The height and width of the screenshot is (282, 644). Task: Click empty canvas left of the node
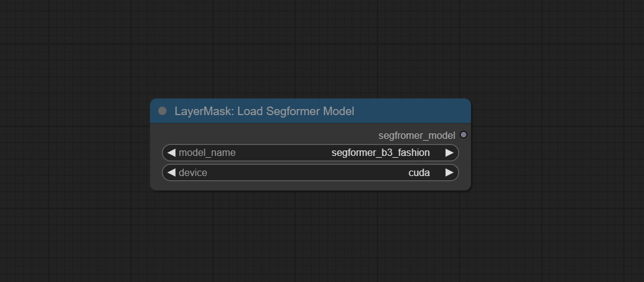click(73, 146)
